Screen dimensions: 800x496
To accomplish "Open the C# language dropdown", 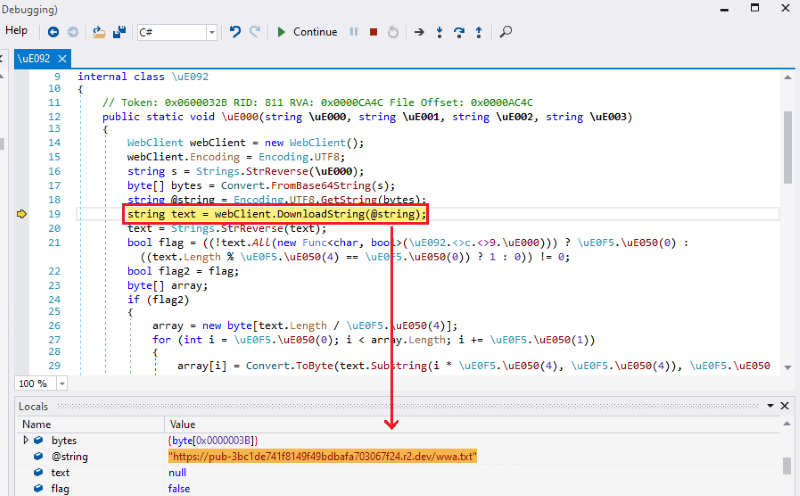I will 211,33.
